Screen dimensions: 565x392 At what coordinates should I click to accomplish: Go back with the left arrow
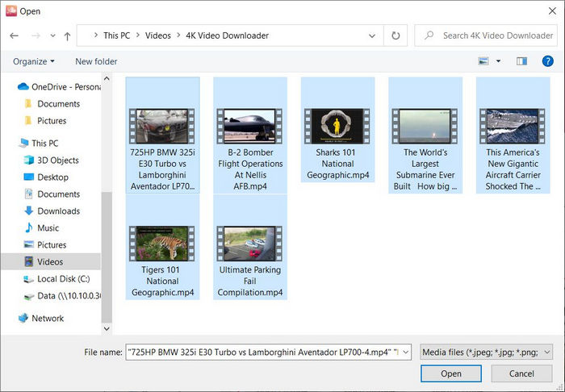14,35
